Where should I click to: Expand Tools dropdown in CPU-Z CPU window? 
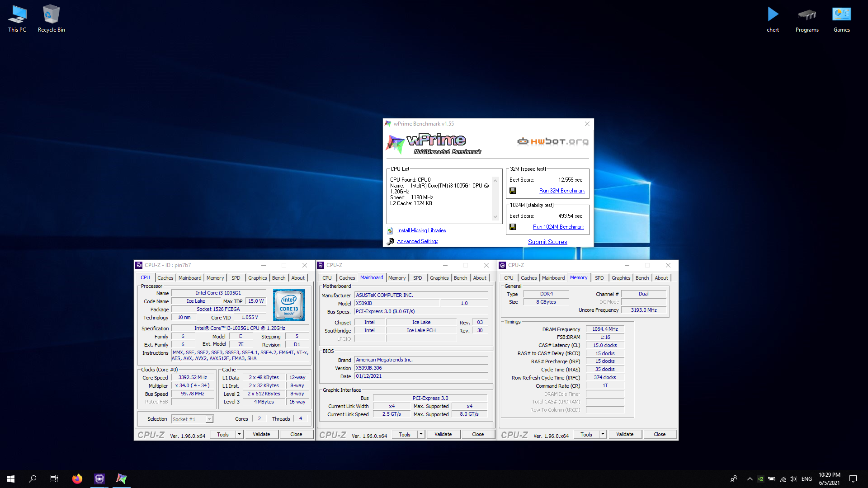click(x=240, y=434)
